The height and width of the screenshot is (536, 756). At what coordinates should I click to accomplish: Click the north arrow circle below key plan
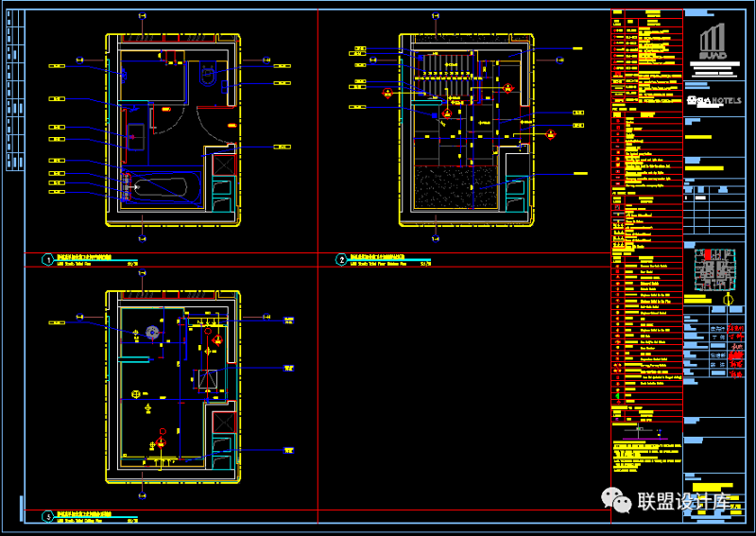tap(727, 301)
